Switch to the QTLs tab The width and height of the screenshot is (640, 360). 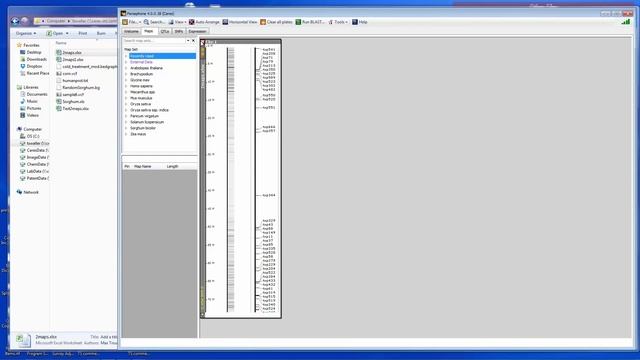click(165, 31)
